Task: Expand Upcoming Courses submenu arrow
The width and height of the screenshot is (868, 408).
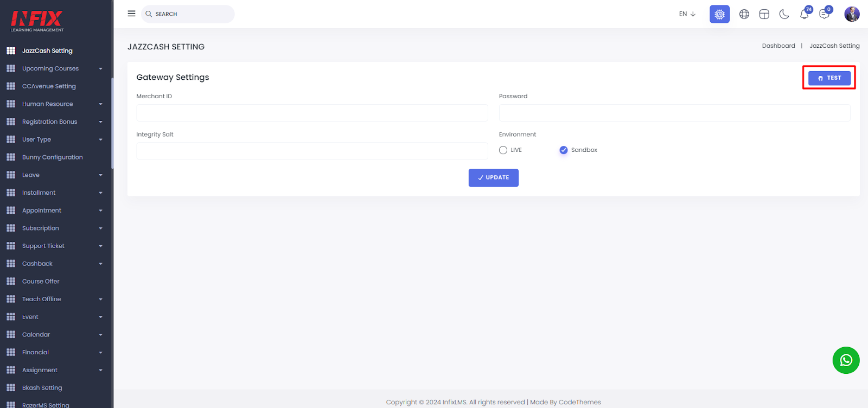Action: coord(100,69)
